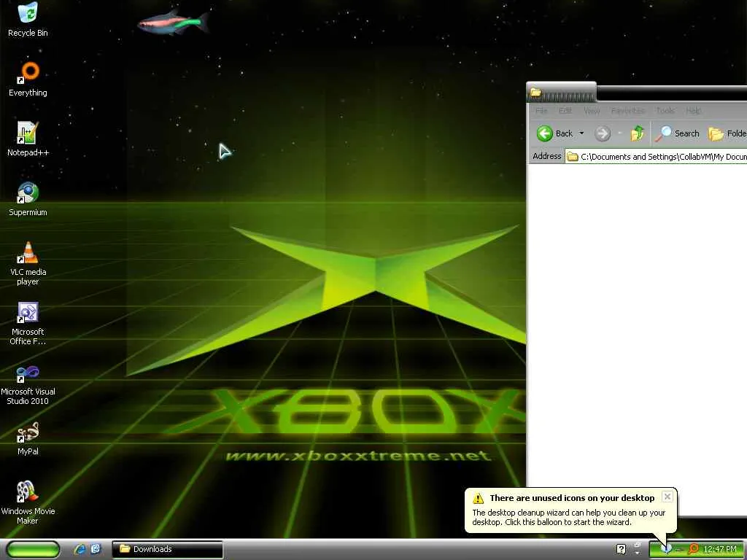The width and height of the screenshot is (747, 560).
Task: Click the fish gadget on the desktop
Action: tap(174, 23)
